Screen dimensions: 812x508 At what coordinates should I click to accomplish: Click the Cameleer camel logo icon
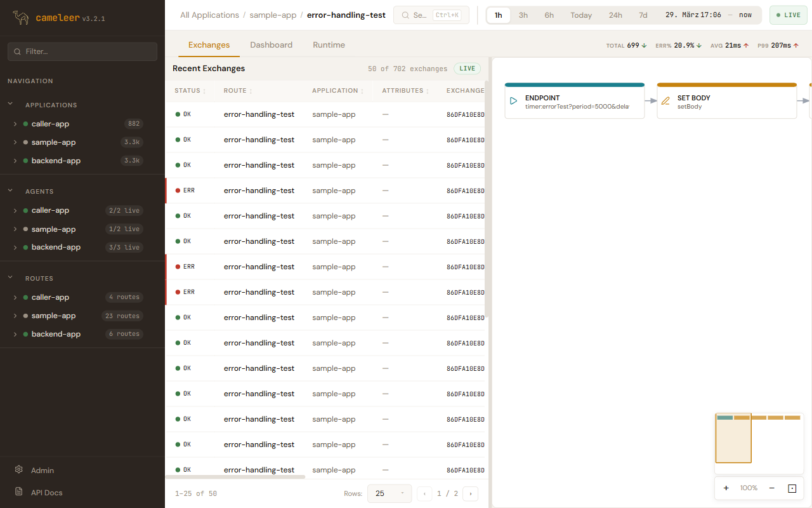[21, 18]
